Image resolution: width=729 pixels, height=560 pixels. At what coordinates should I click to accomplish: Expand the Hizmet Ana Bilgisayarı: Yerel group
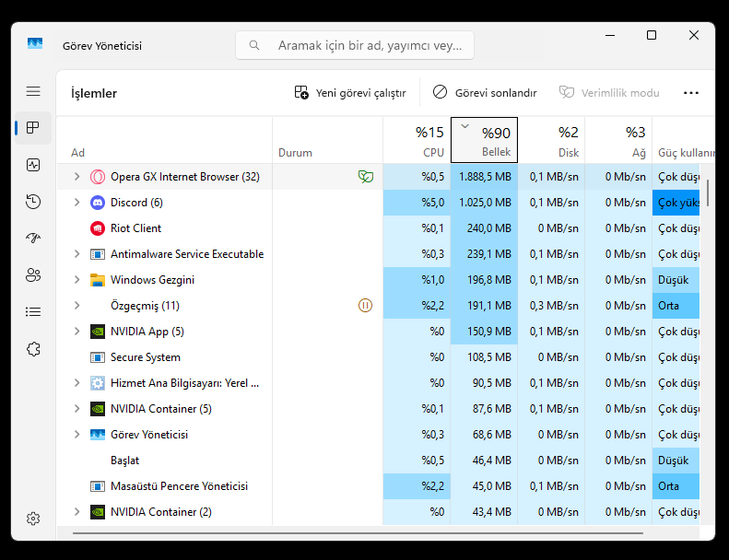(x=77, y=383)
